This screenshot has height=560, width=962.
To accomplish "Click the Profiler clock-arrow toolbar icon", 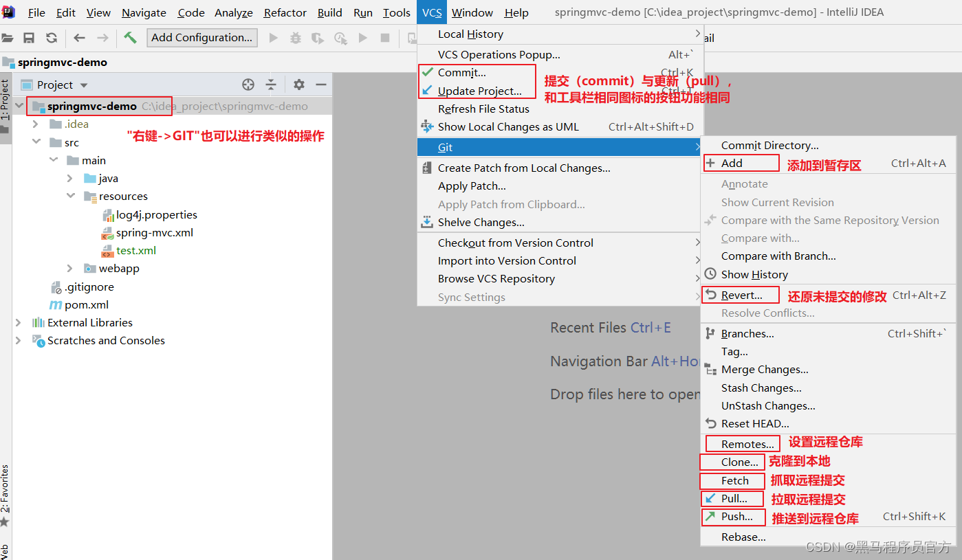I will click(x=340, y=38).
